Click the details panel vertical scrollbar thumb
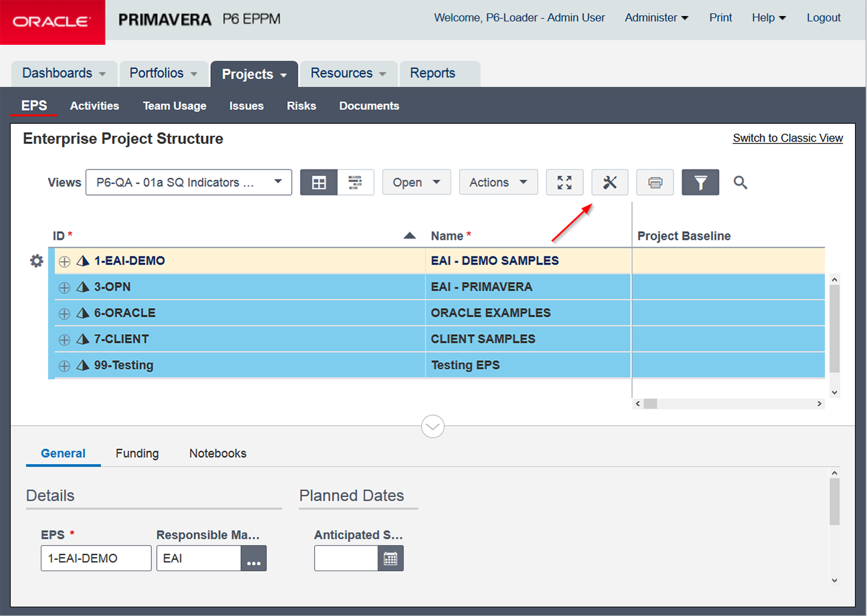 click(834, 502)
